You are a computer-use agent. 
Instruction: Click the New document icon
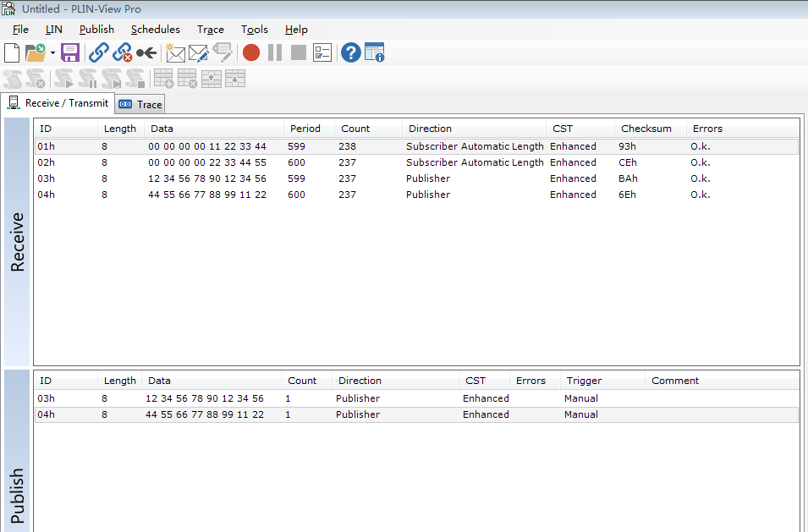tap(12, 53)
